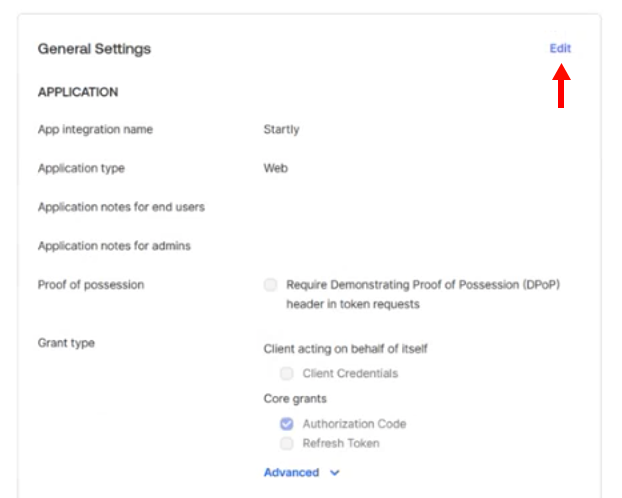Click the Application notes for end users label
The width and height of the screenshot is (622, 498).
pos(121,207)
